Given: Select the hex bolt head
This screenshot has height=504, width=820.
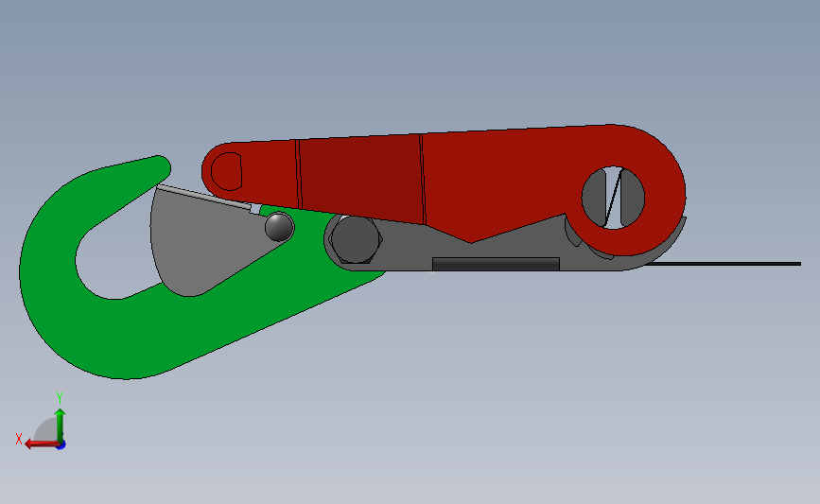Looking at the screenshot, I should point(356,239).
